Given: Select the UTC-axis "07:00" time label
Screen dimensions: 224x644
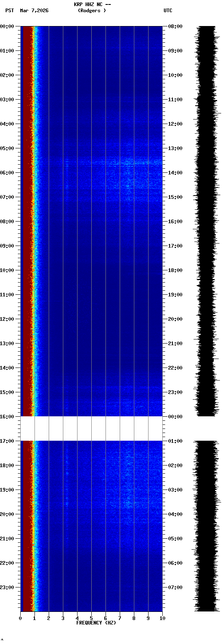Looking at the screenshot, I should pos(175,587).
